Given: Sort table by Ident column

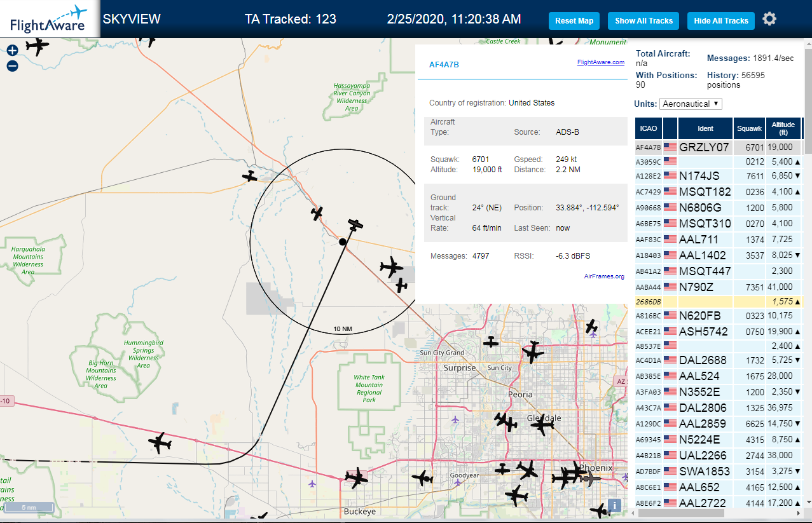Looking at the screenshot, I should tap(706, 128).
